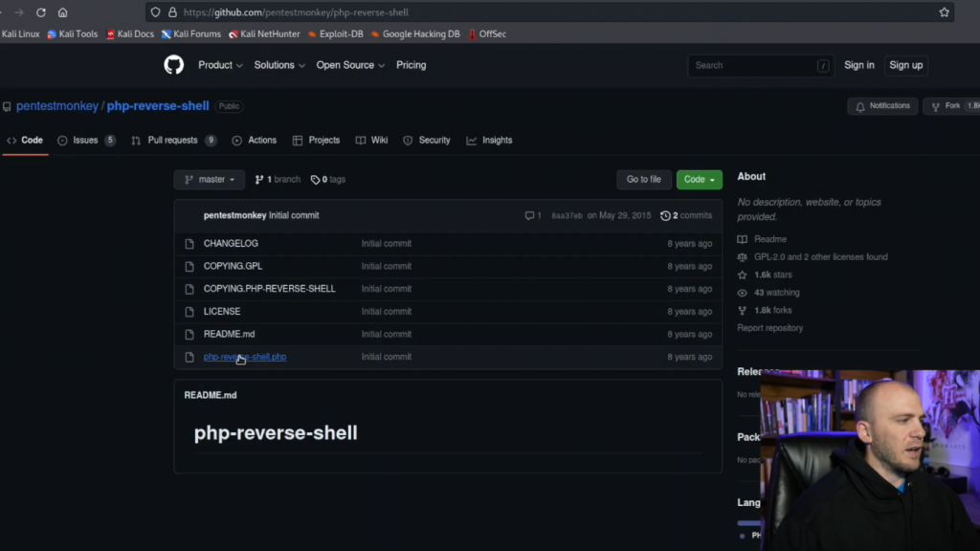The image size is (980, 551).
Task: Click php-reverse-shell.php file icon
Action: (189, 357)
